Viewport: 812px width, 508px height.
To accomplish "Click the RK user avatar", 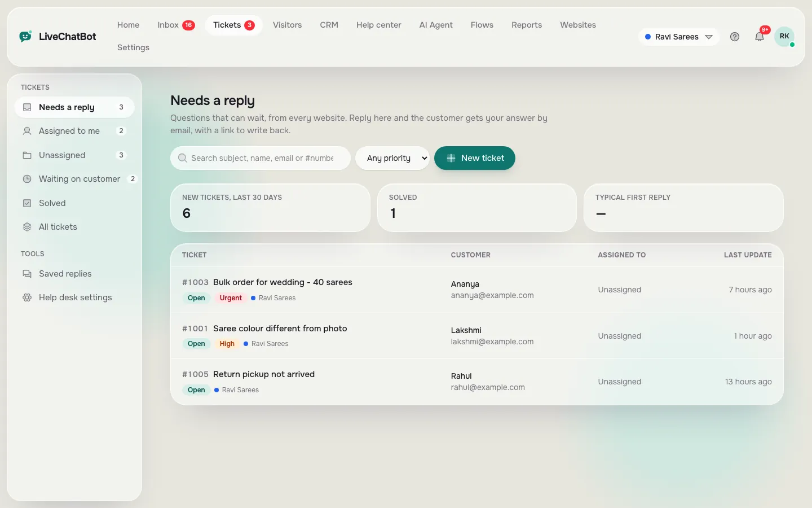I will (x=784, y=36).
